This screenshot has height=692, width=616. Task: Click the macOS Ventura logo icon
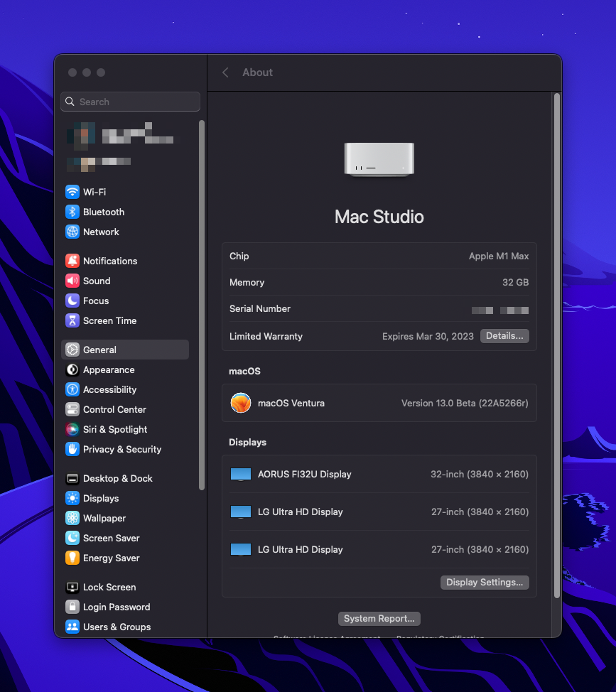(241, 403)
